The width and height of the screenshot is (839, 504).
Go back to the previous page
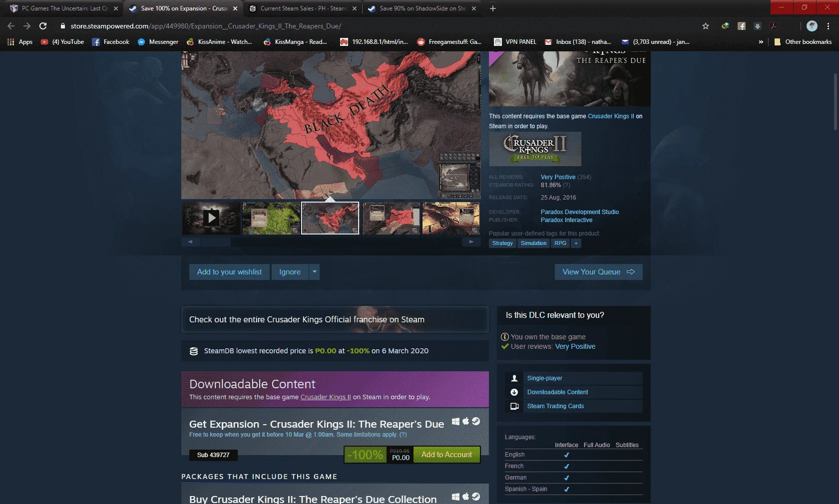[x=11, y=26]
